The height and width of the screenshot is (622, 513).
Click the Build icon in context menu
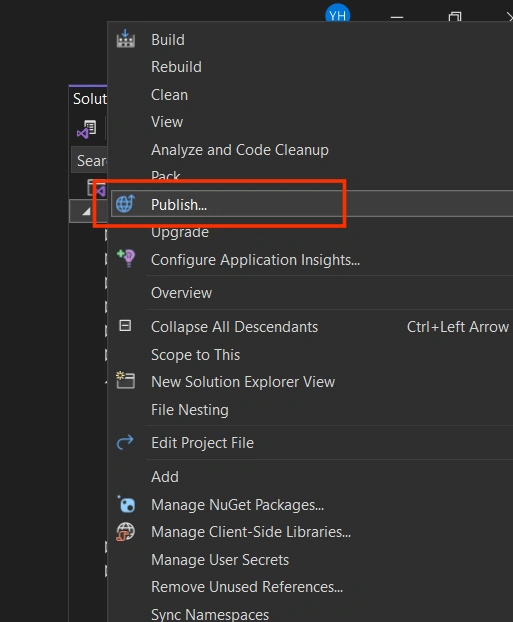coord(126,39)
